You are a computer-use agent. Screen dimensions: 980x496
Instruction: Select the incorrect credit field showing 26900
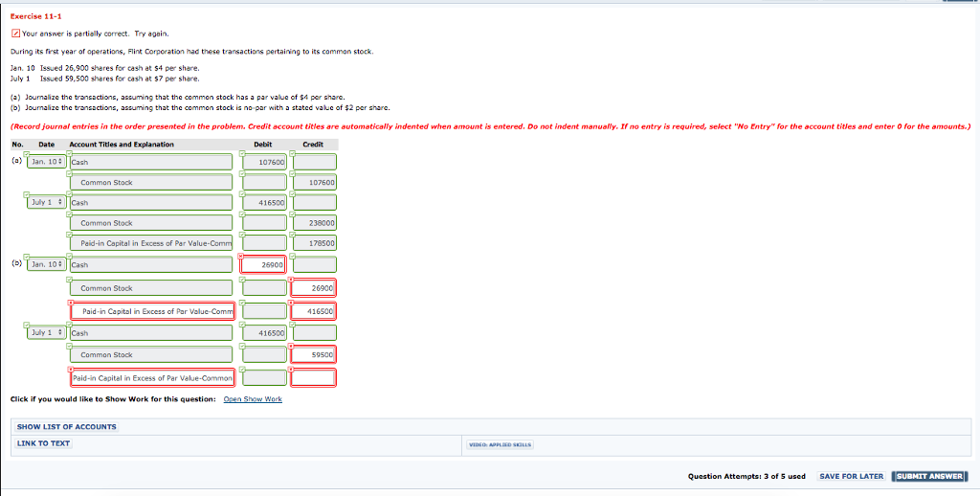(314, 288)
